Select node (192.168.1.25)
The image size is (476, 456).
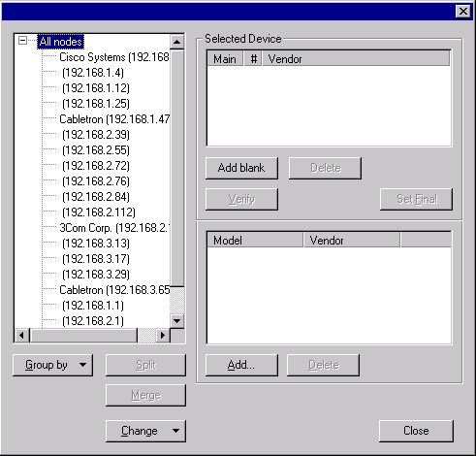(x=96, y=104)
